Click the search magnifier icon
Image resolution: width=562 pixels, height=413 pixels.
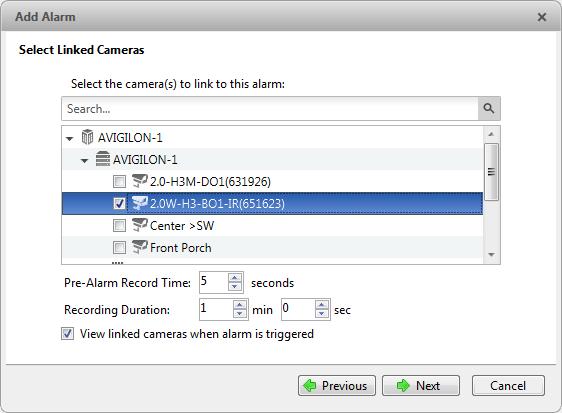[489, 109]
